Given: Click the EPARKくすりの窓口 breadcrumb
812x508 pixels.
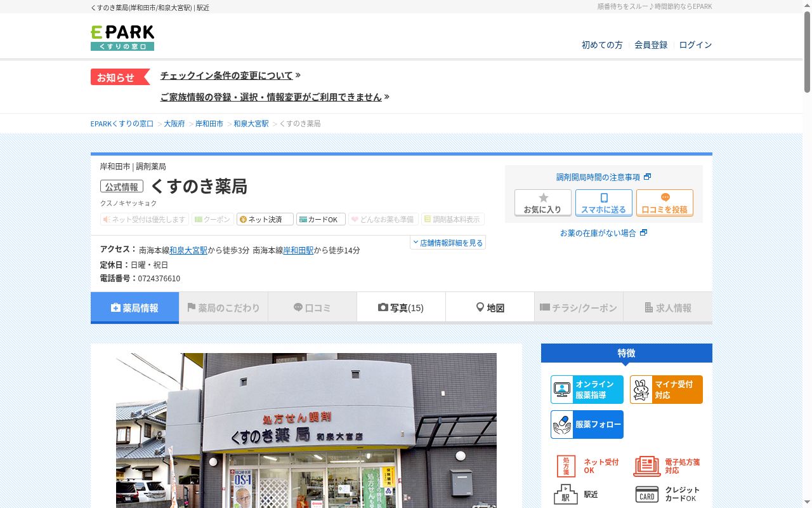Looking at the screenshot, I should pos(122,124).
